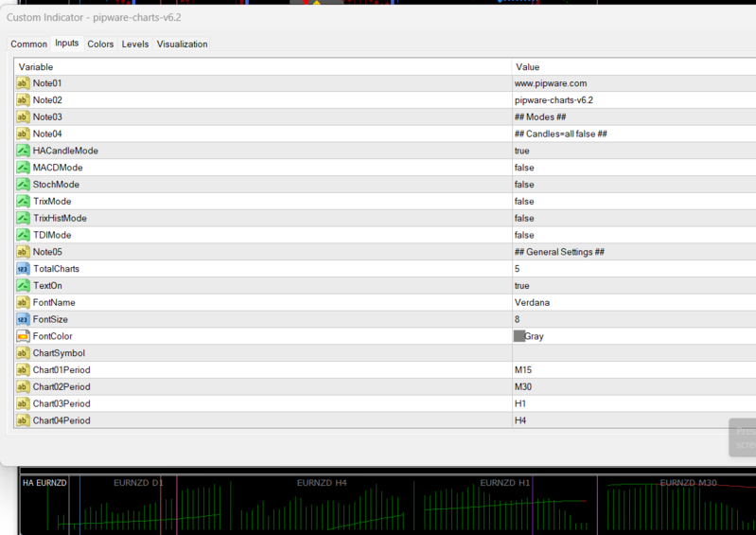756x535 pixels.
Task: Toggle TDIMode value false
Action: click(x=524, y=236)
